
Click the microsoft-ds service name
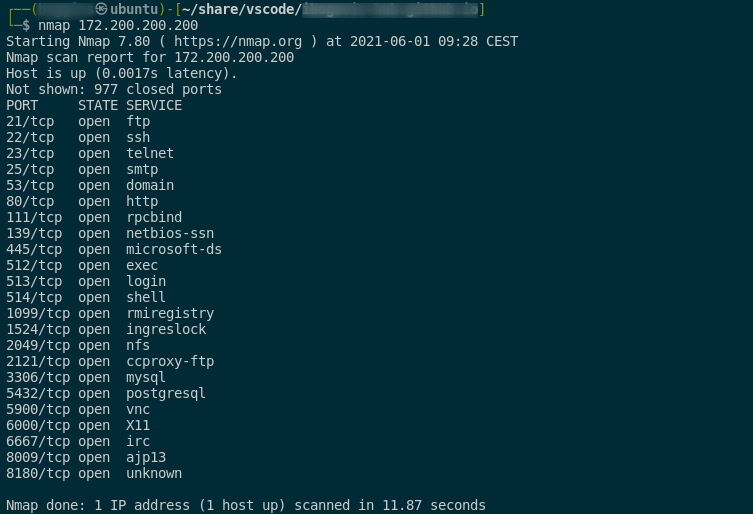174,249
